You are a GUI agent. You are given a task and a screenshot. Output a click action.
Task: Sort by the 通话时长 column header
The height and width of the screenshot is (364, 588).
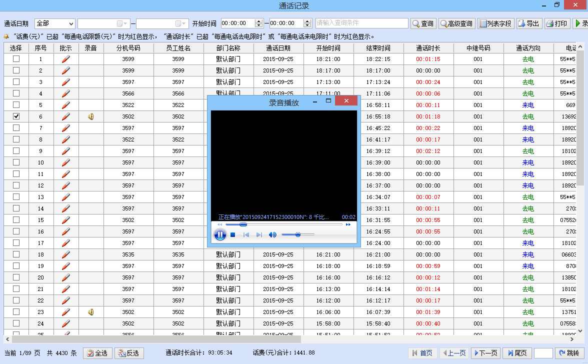click(428, 48)
